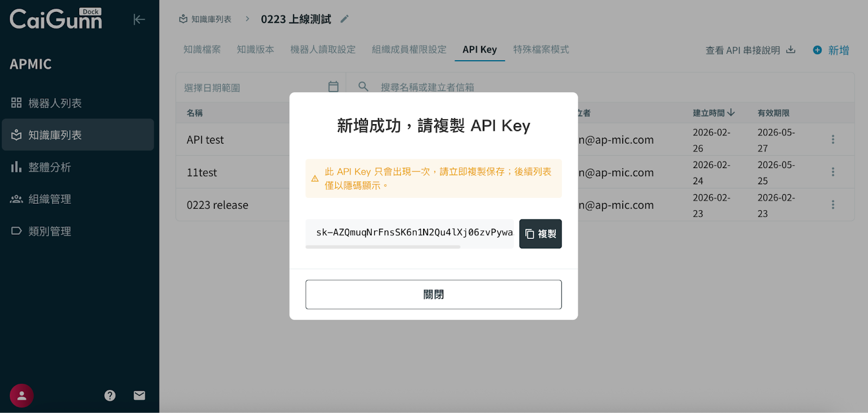
Task: Click the 複製 button to copy key
Action: [540, 234]
